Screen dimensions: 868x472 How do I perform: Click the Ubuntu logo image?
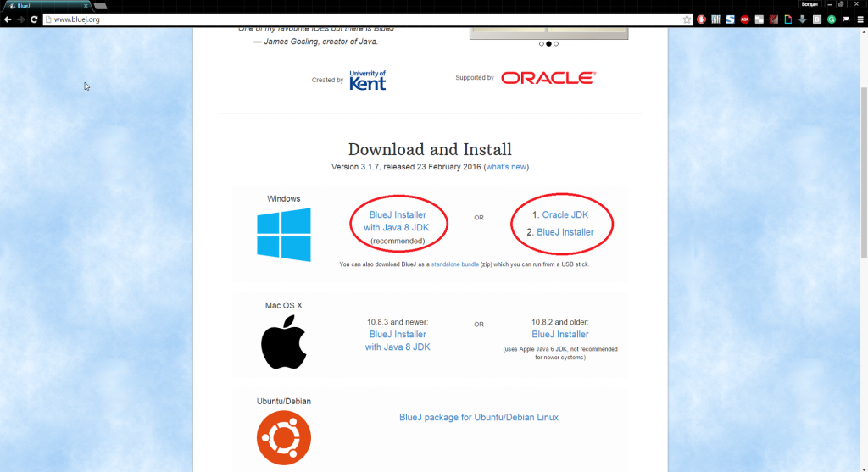click(x=283, y=438)
